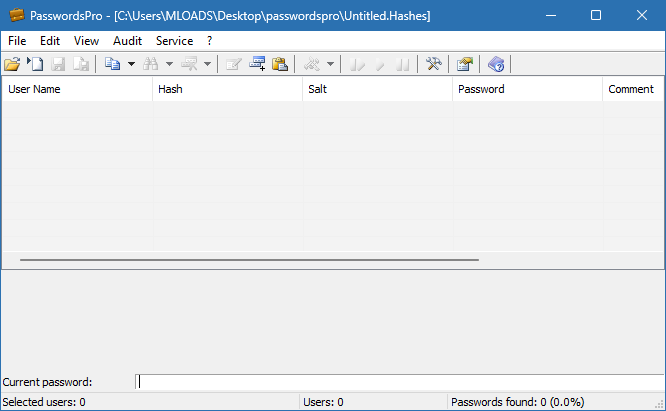Focus the Current password input field
The height and width of the screenshot is (411, 666).
(399, 382)
